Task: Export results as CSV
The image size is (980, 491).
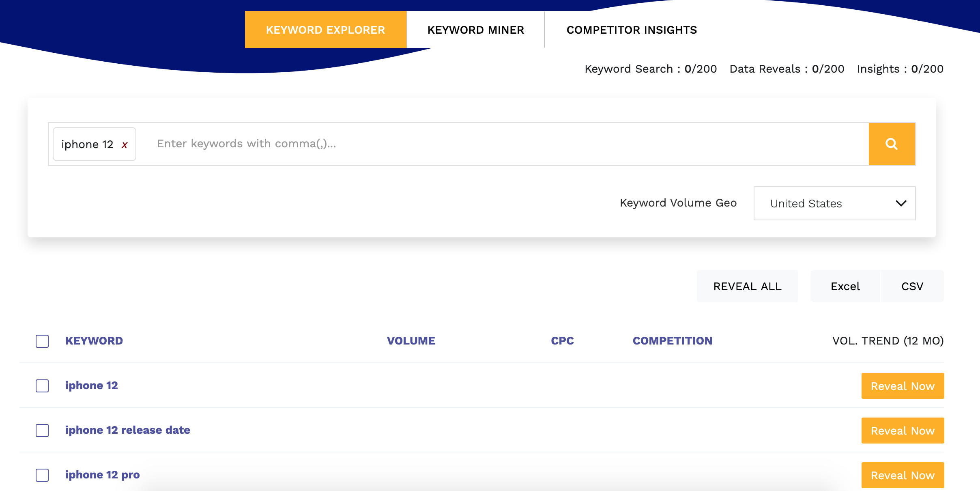Action: [912, 286]
